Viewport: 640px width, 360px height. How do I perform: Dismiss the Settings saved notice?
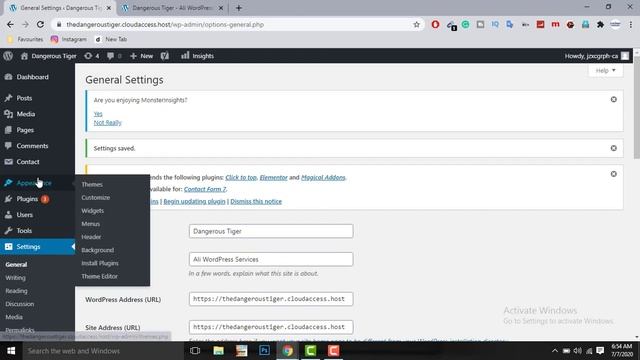tap(613, 148)
